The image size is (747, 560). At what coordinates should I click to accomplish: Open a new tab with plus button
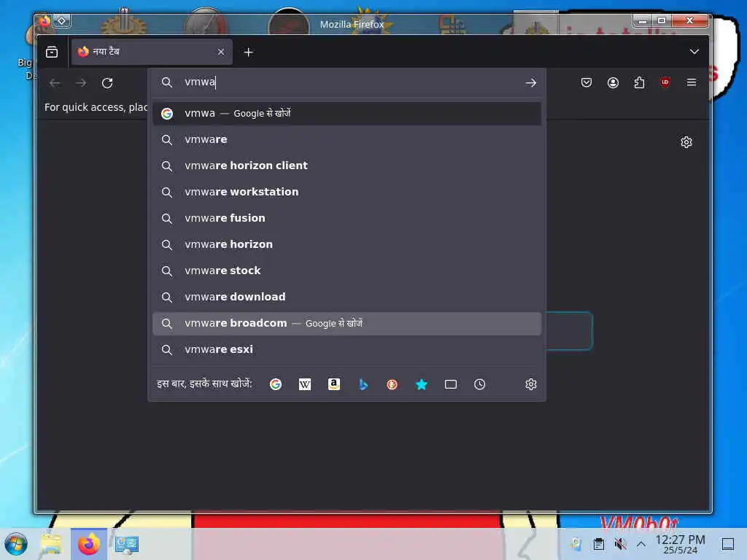point(248,52)
